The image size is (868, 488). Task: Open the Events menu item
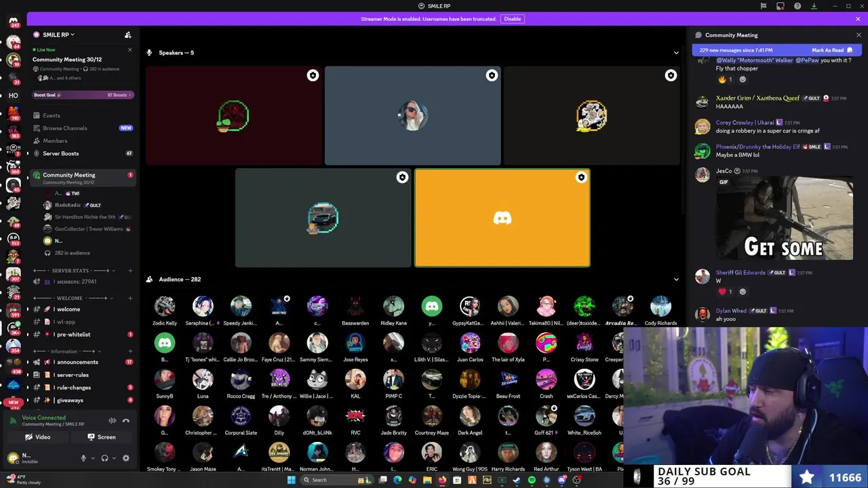(83, 115)
